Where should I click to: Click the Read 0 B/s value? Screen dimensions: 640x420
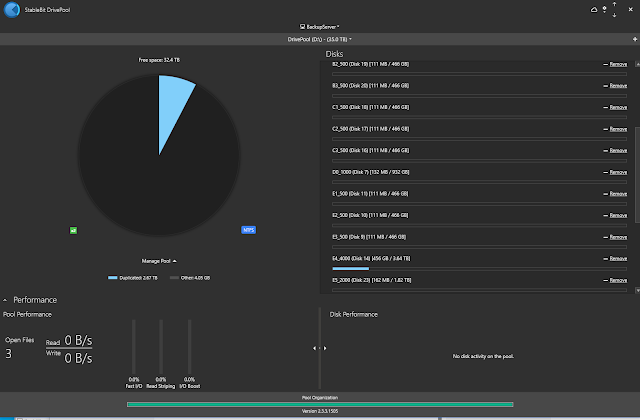point(78,340)
